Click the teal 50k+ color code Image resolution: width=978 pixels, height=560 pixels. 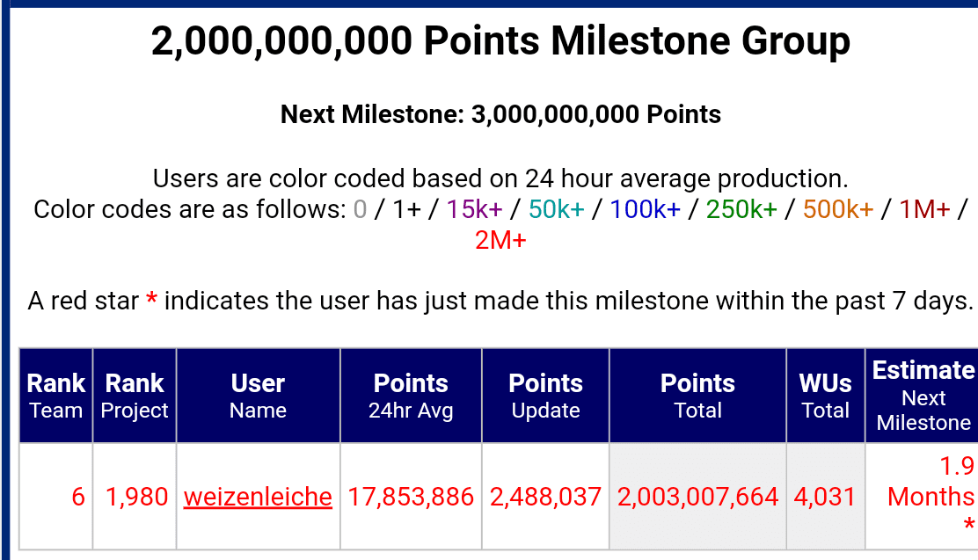(557, 209)
